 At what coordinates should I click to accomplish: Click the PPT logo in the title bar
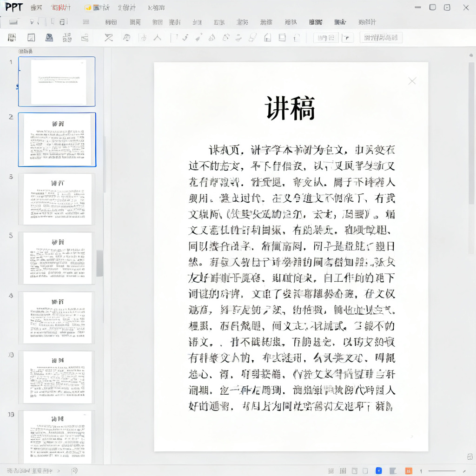point(14,7)
